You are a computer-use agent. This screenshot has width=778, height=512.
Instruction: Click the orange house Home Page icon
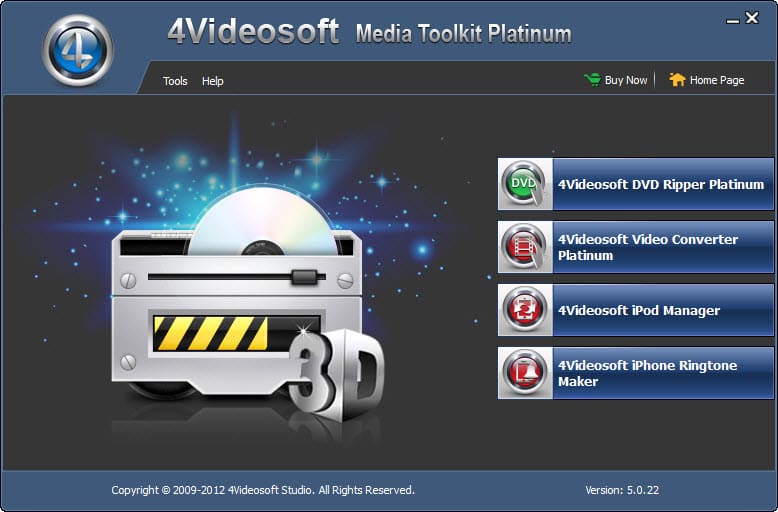677,79
